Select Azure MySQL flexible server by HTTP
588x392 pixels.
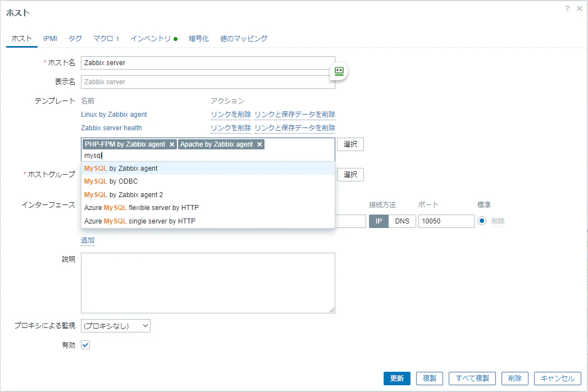[208, 208]
